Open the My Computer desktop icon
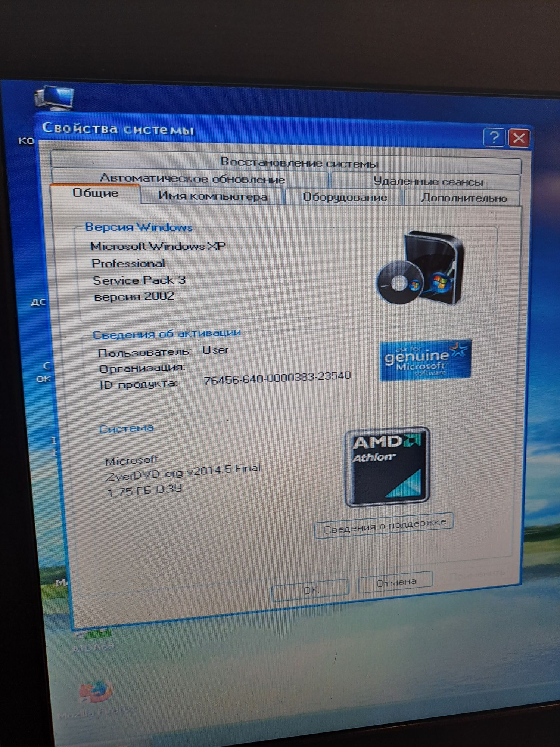The image size is (560, 747). point(55,99)
